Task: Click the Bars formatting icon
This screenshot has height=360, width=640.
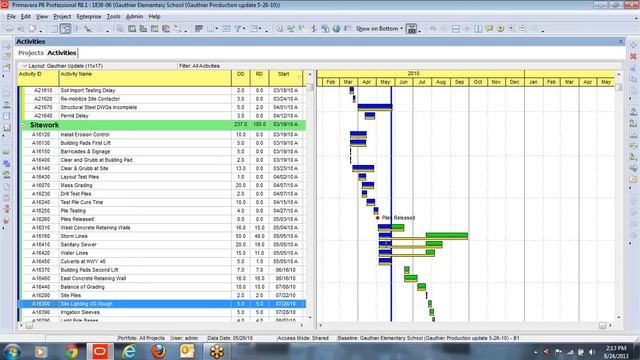Action: click(x=199, y=29)
